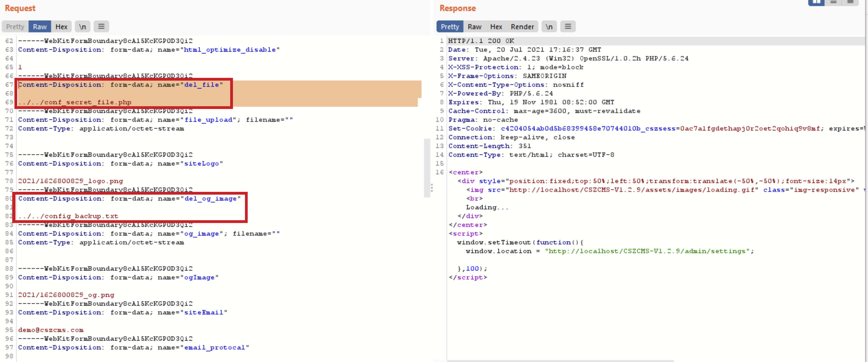Viewport: 868px width, 362px height.
Task: Click the ../../config_backup.txt value line
Action: (68, 216)
